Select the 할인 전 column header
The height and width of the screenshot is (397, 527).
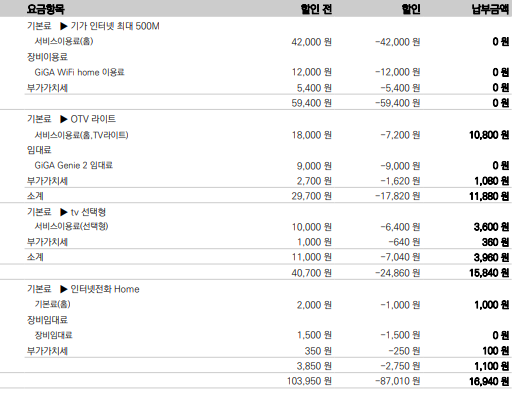(316, 9)
